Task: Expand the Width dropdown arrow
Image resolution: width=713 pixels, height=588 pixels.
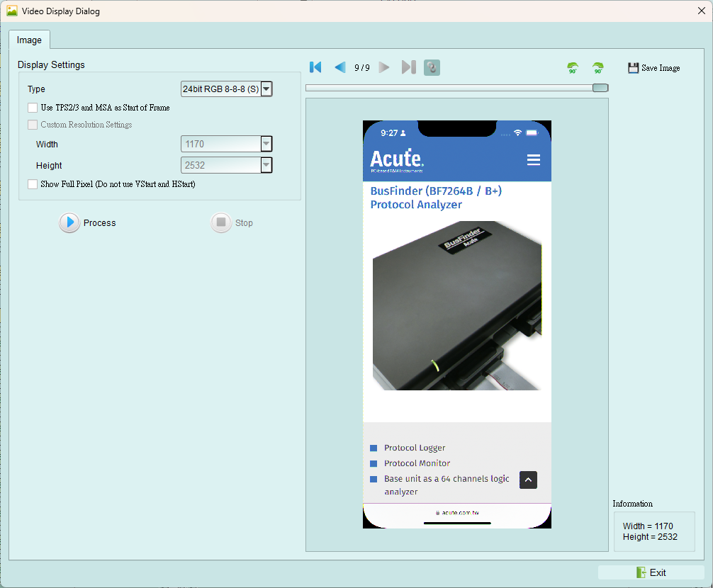Action: pos(266,144)
